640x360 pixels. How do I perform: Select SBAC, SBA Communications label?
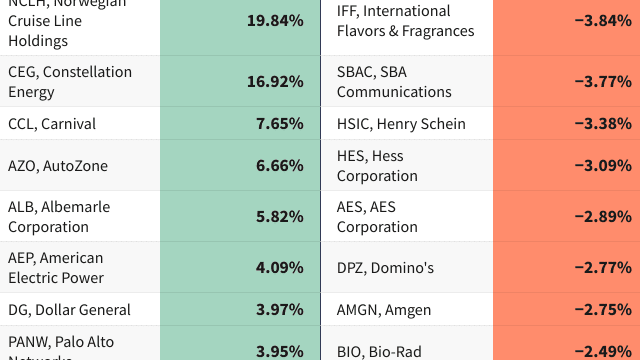(394, 82)
